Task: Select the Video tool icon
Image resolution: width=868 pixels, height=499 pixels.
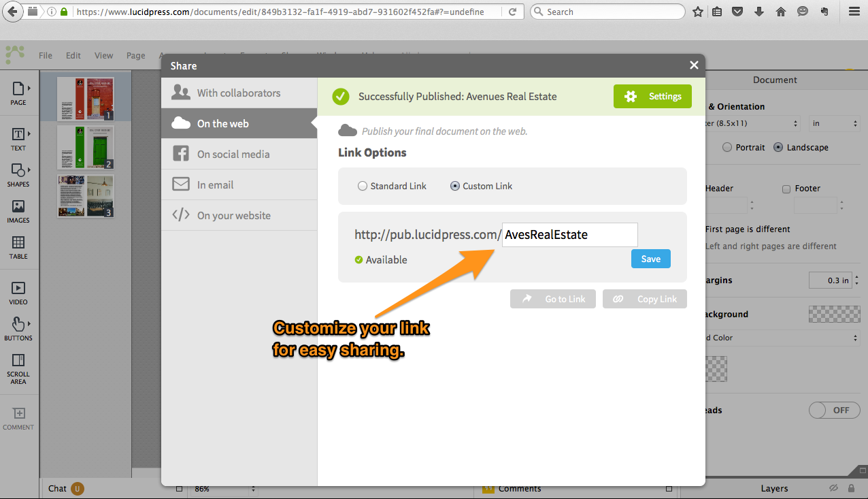Action: pyautogui.click(x=18, y=292)
